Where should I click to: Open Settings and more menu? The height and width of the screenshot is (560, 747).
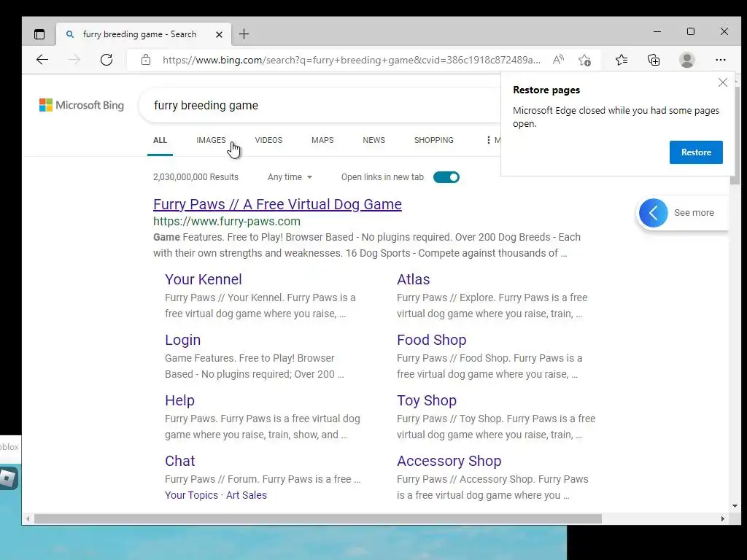[x=720, y=60]
